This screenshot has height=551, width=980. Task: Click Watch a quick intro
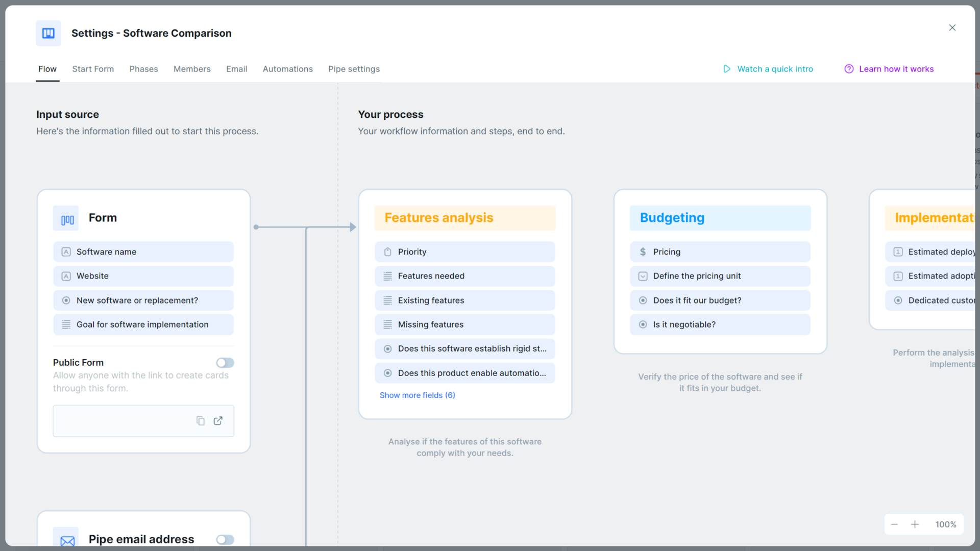pyautogui.click(x=775, y=69)
